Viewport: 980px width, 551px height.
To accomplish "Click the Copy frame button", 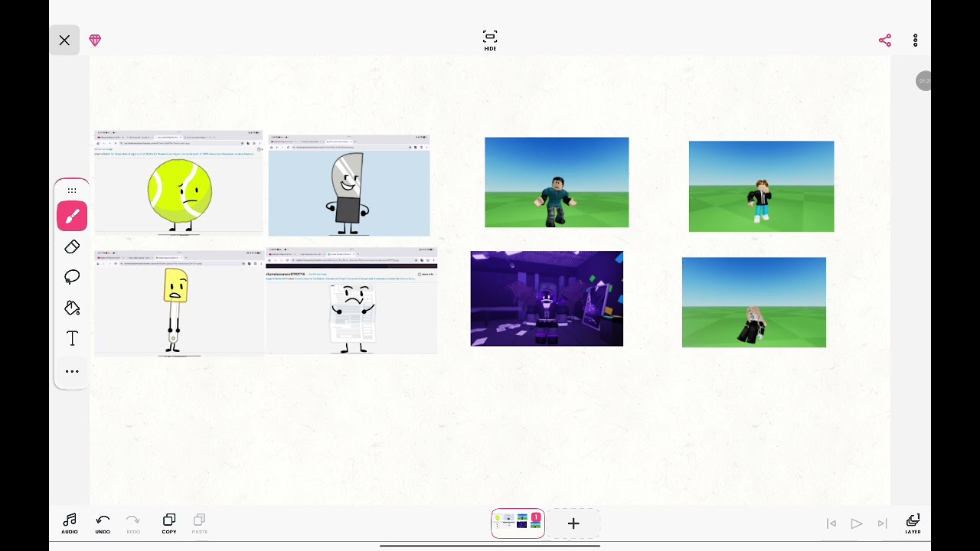I will [x=169, y=524].
